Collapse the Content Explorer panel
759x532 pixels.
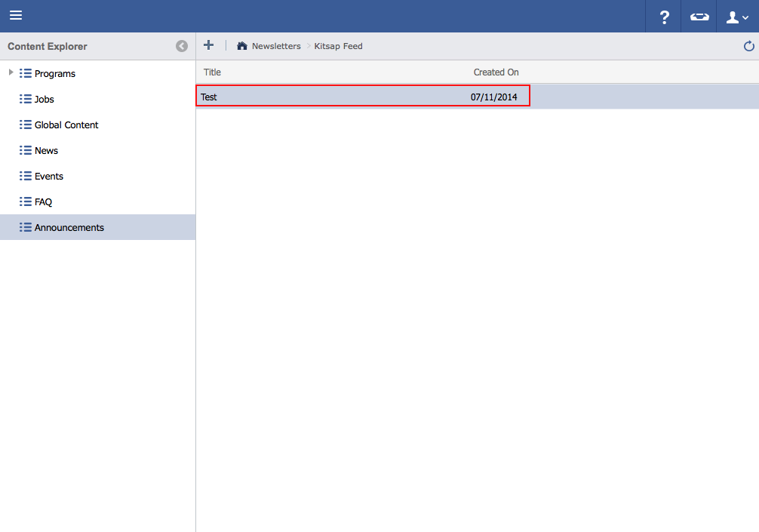point(182,46)
